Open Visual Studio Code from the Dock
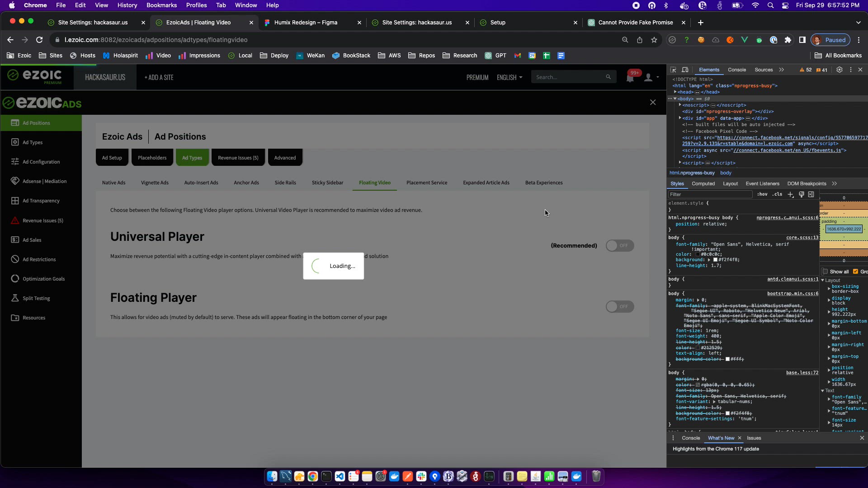 [x=340, y=476]
